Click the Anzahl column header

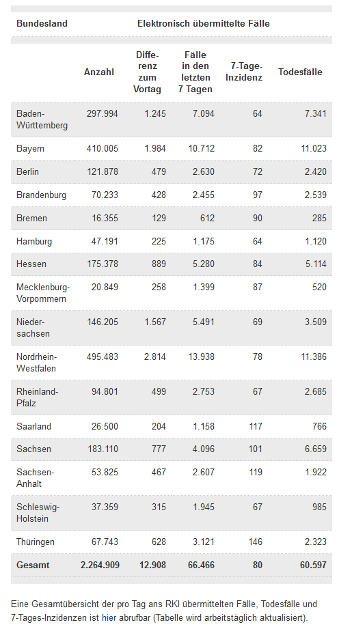coord(99,72)
